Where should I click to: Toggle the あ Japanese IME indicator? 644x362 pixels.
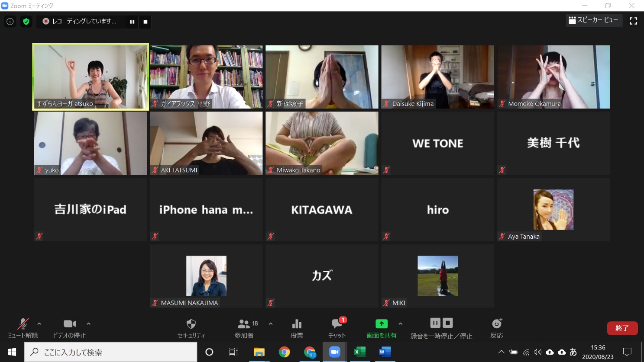pos(573,352)
